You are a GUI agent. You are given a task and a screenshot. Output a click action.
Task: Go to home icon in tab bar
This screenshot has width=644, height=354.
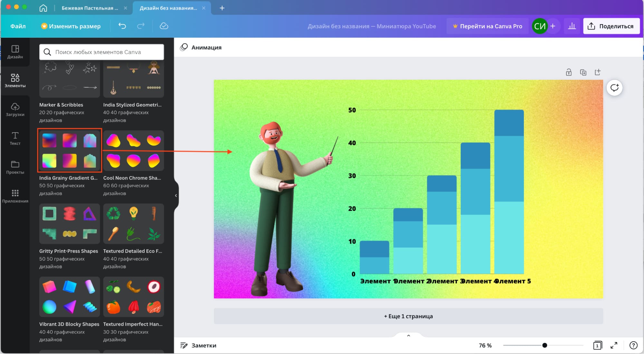click(43, 8)
